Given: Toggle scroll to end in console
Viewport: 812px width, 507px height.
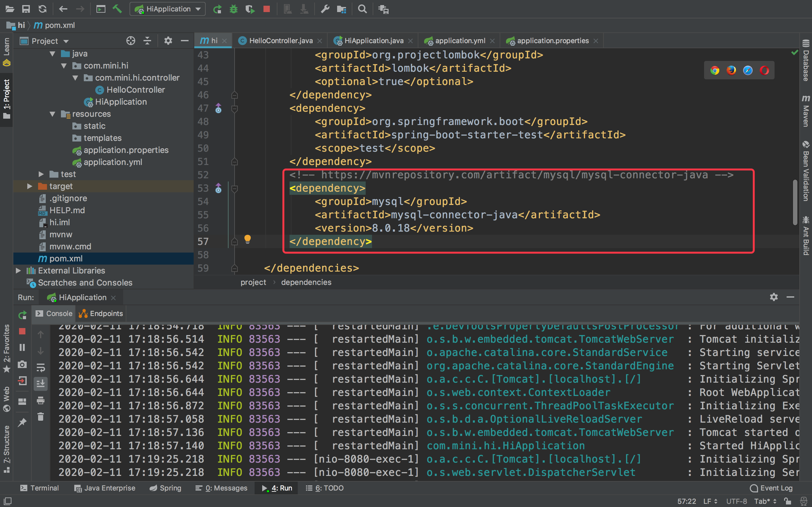Looking at the screenshot, I should 41,384.
